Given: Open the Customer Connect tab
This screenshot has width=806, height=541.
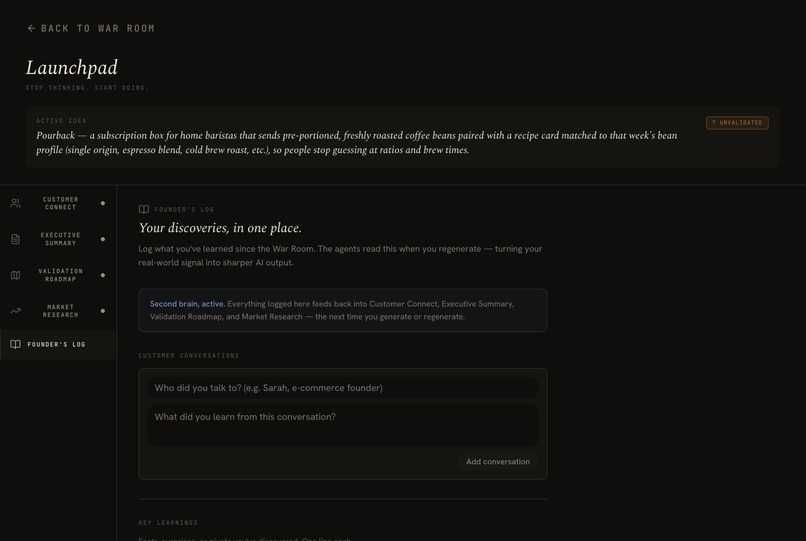Looking at the screenshot, I should tap(58, 203).
